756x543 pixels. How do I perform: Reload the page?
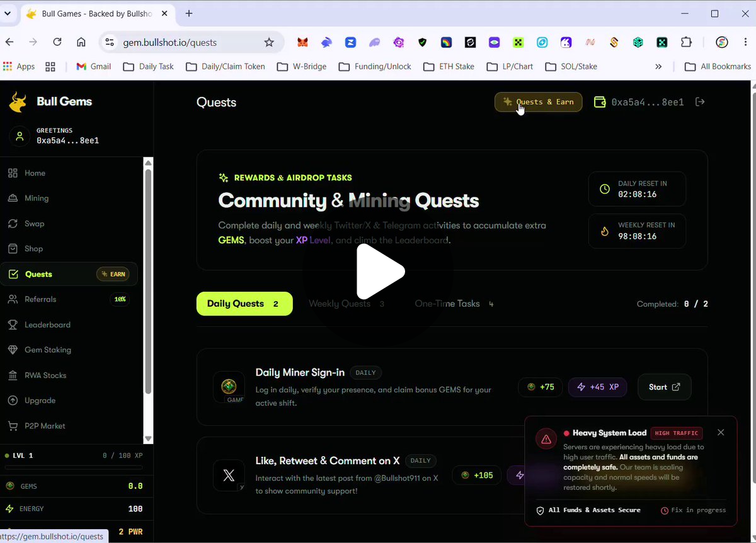point(57,42)
